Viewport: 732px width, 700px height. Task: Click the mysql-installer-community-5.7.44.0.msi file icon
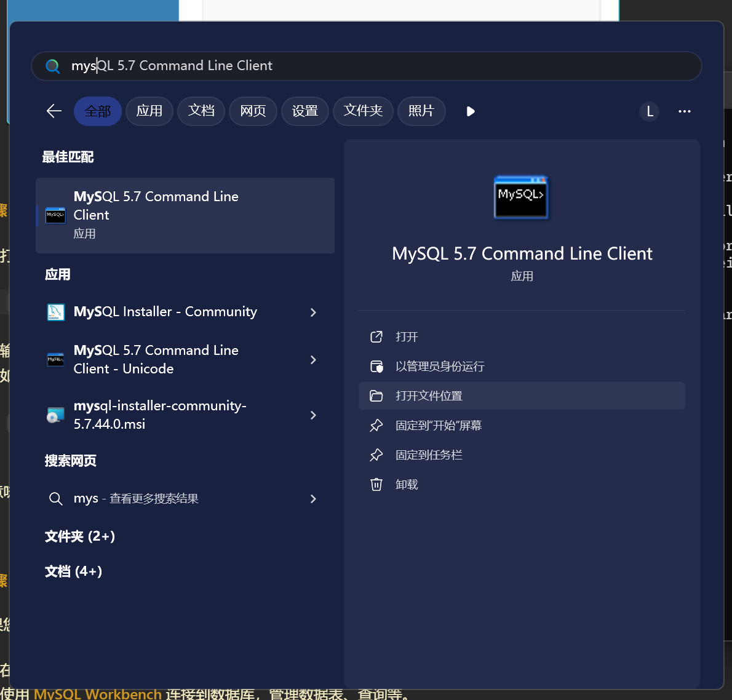point(55,415)
